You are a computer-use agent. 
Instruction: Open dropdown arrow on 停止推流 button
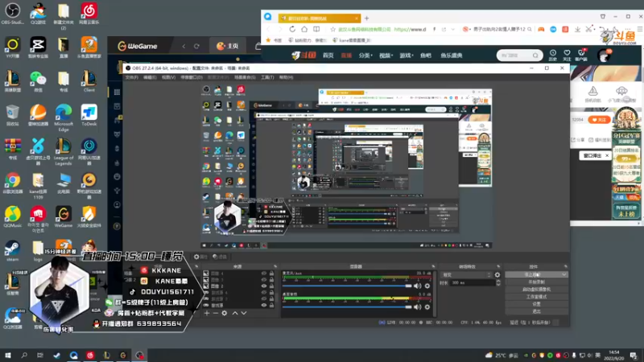tap(564, 274)
